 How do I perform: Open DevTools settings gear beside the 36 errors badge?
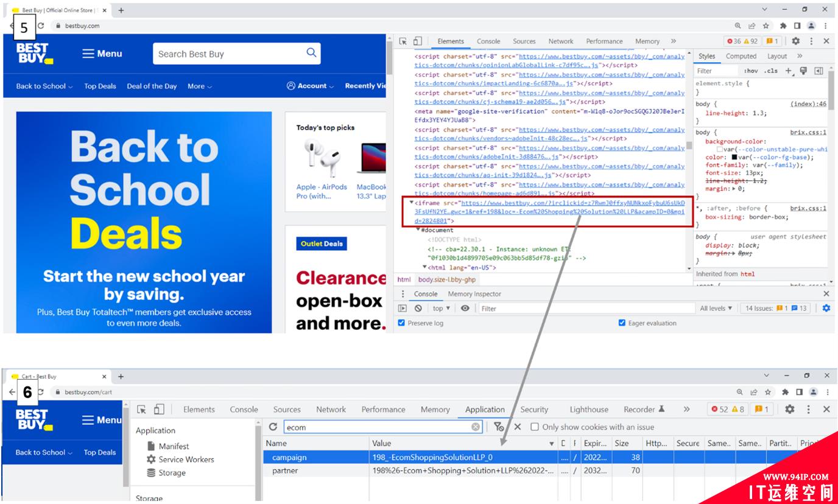(795, 41)
